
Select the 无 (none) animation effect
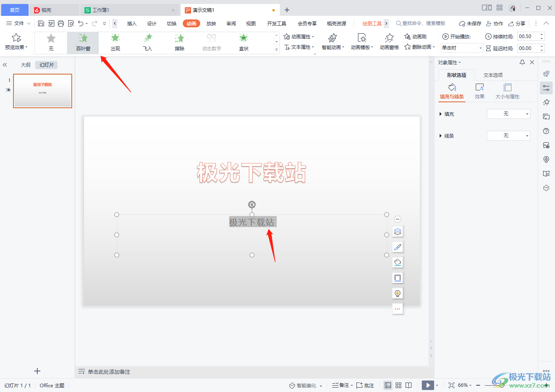tap(51, 43)
